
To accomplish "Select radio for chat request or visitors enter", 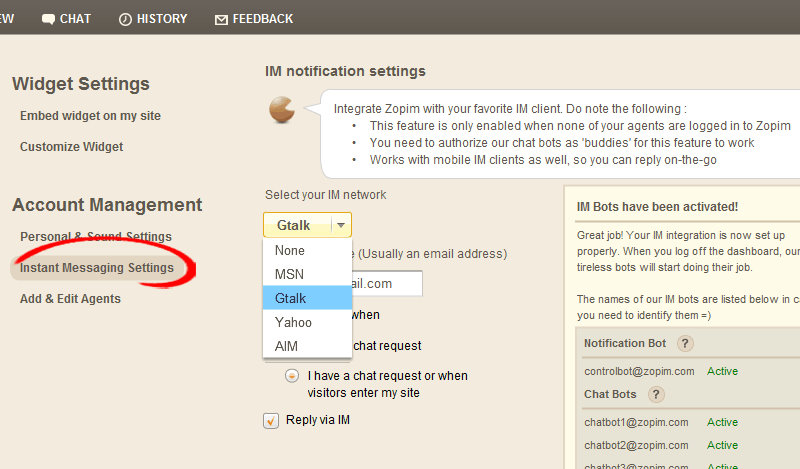I will tap(292, 376).
